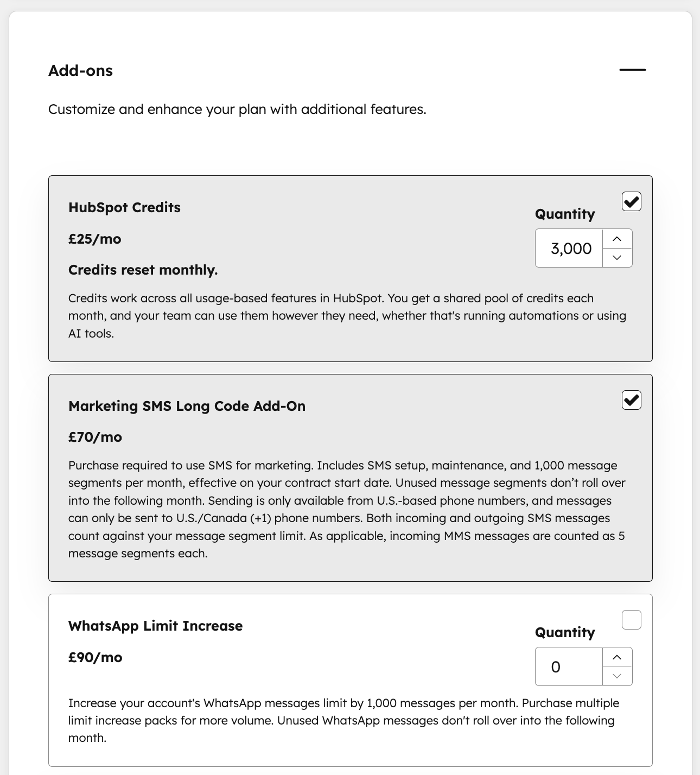The height and width of the screenshot is (775, 700).
Task: Select the HubSpot Credits quantity field showing 3,000
Action: pyautogui.click(x=569, y=248)
